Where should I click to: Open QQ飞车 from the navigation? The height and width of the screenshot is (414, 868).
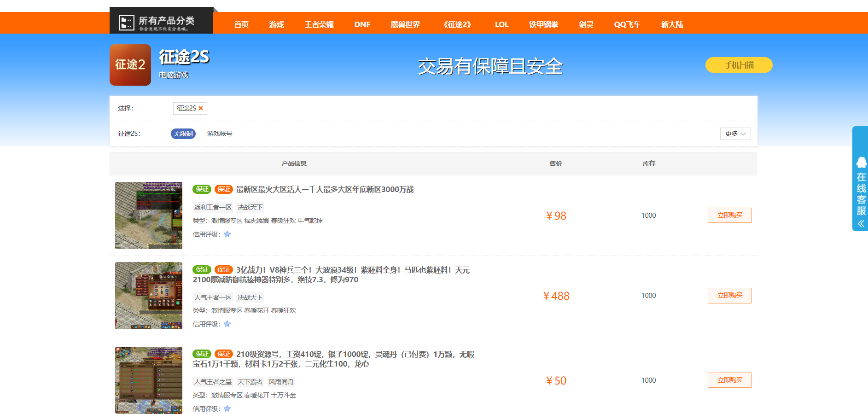click(627, 24)
